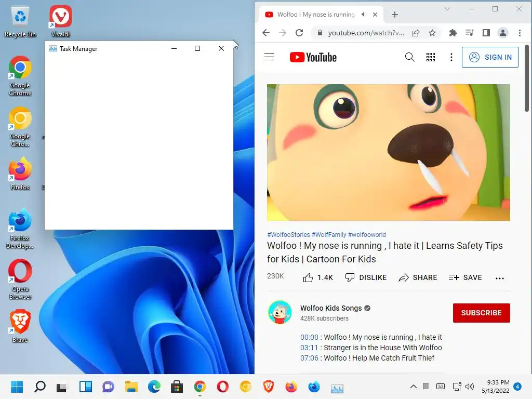Open the Opera Browser desktop shortcut
The image size is (532, 399).
click(20, 280)
